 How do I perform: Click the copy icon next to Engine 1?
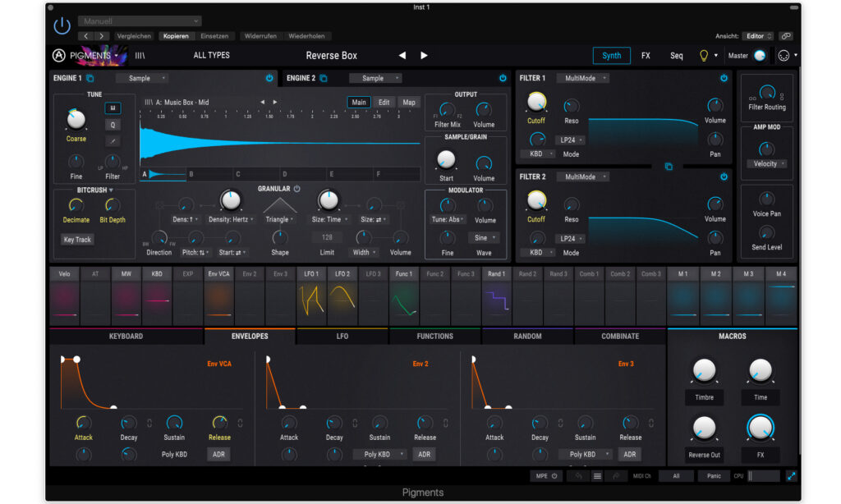coord(90,78)
